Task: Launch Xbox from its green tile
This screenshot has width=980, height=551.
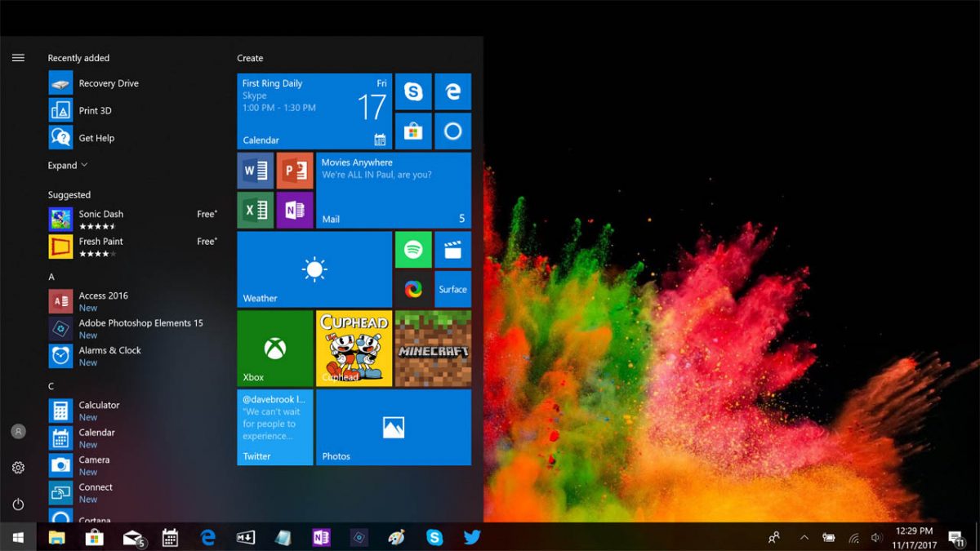Action: coord(274,348)
